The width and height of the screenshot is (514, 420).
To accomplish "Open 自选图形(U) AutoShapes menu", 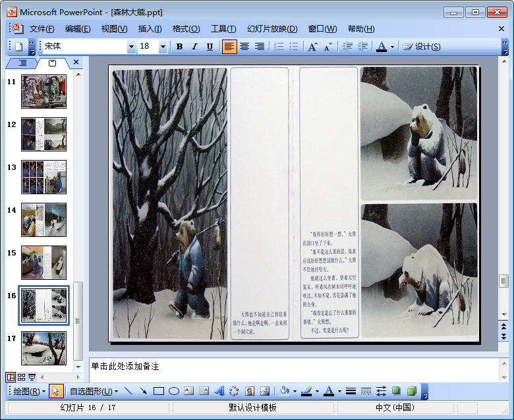I will pyautogui.click(x=94, y=391).
